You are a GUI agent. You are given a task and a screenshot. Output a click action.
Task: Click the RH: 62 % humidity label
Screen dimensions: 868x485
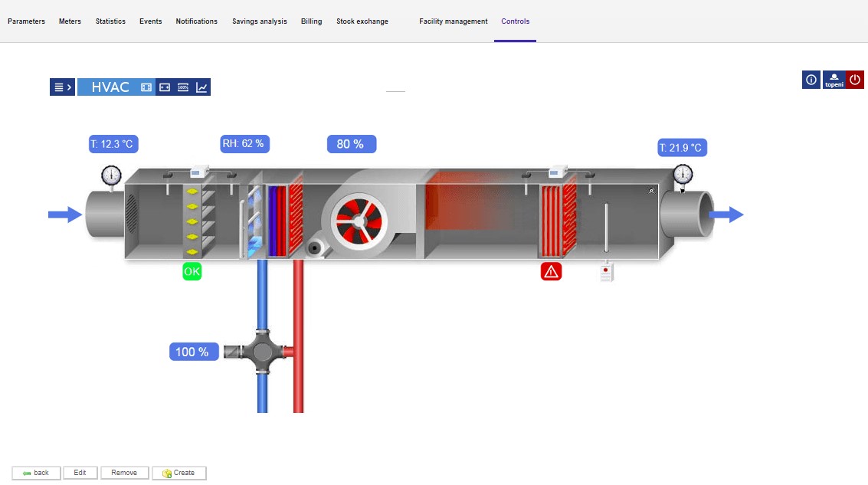tap(244, 143)
